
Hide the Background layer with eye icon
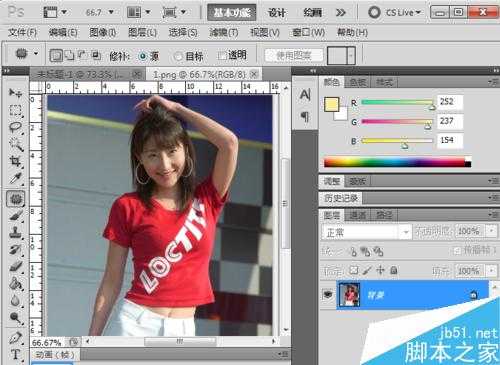pyautogui.click(x=328, y=294)
